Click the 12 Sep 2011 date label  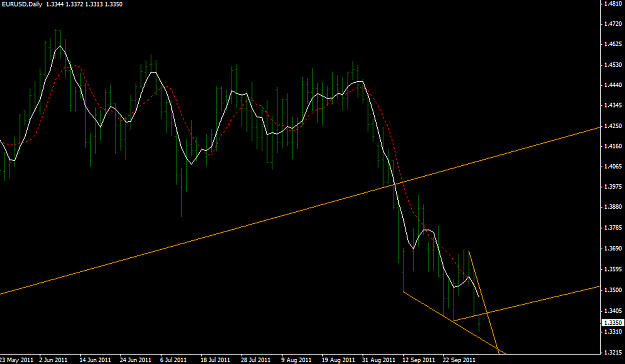[418, 360]
